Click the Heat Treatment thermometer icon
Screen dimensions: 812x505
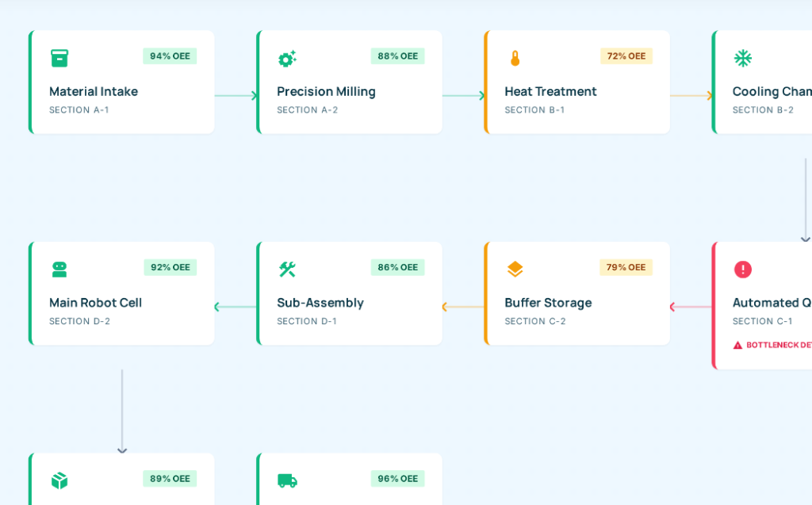515,58
